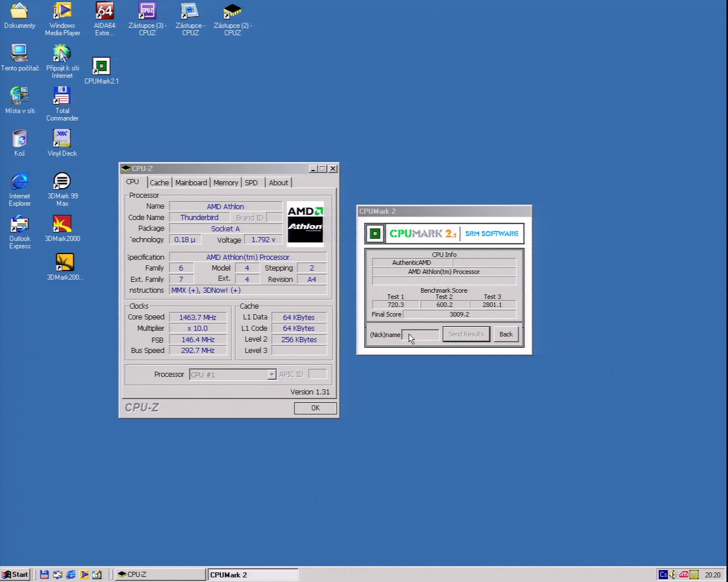Click the Test 3 score 2801.1
This screenshot has height=582, width=728.
(493, 305)
